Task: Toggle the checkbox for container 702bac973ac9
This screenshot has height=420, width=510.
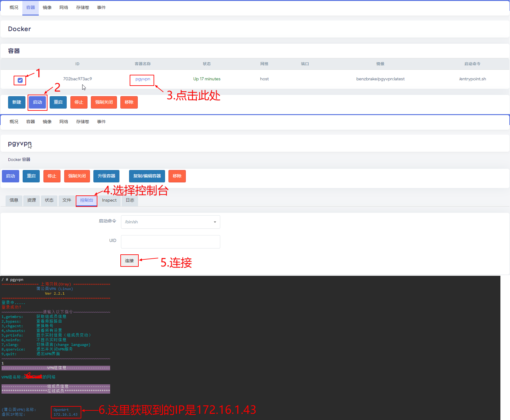Action: [20, 80]
